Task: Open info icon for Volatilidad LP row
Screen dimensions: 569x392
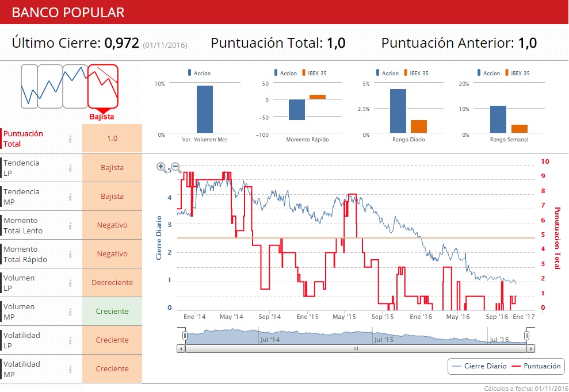Action: tap(70, 340)
